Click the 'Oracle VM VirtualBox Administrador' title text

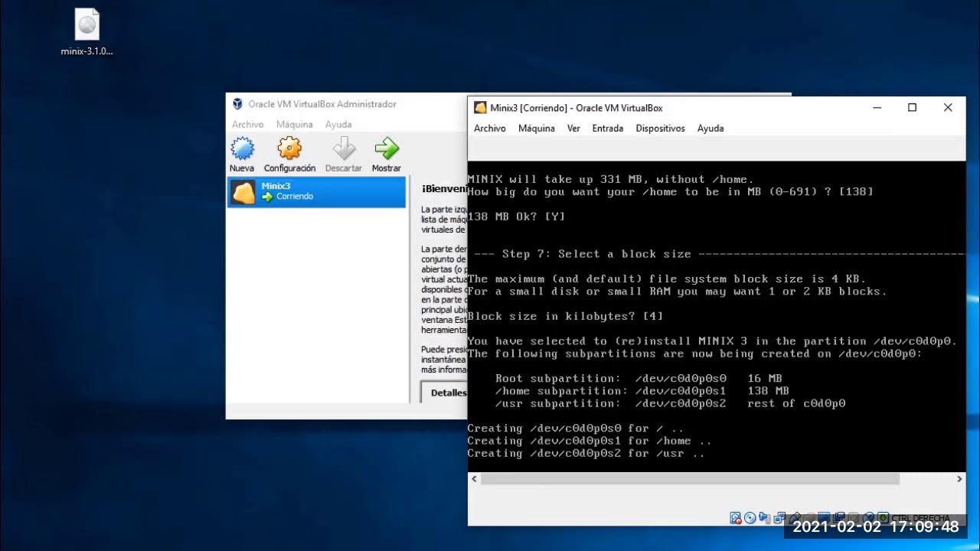point(322,104)
